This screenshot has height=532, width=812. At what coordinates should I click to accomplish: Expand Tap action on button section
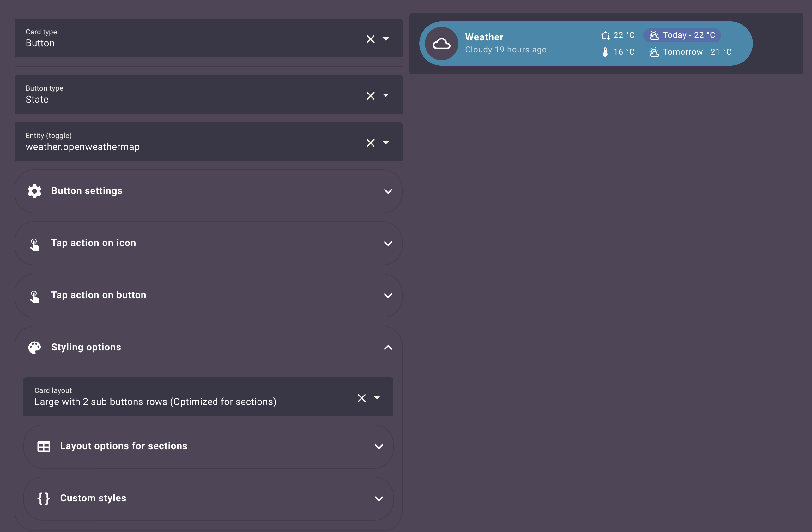pyautogui.click(x=388, y=295)
